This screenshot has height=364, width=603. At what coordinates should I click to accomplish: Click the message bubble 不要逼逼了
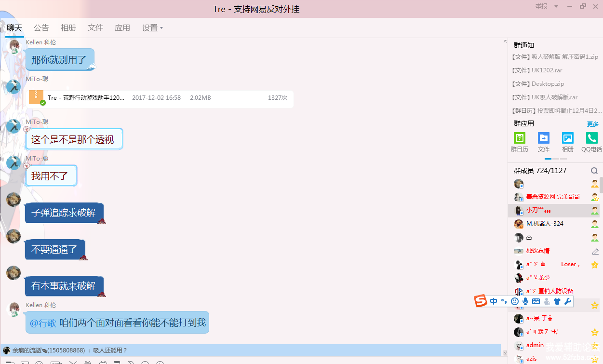click(x=55, y=249)
